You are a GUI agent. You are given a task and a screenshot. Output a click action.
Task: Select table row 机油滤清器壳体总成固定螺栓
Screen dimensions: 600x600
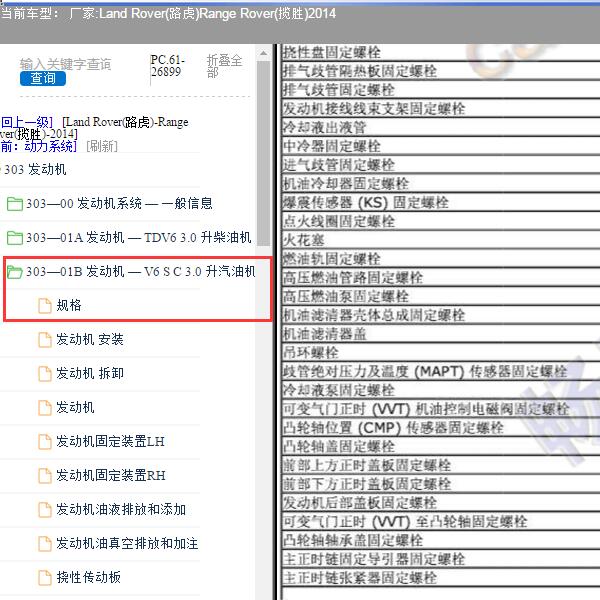pos(440,315)
